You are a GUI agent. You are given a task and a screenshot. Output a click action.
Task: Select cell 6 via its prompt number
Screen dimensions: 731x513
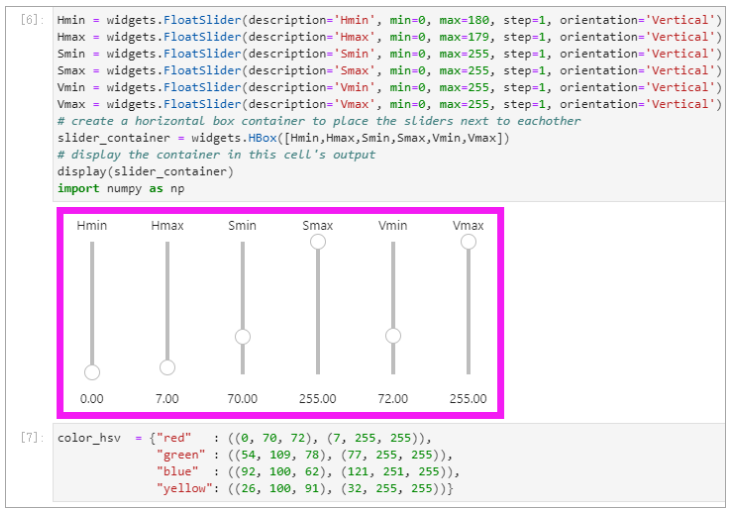pyautogui.click(x=32, y=20)
